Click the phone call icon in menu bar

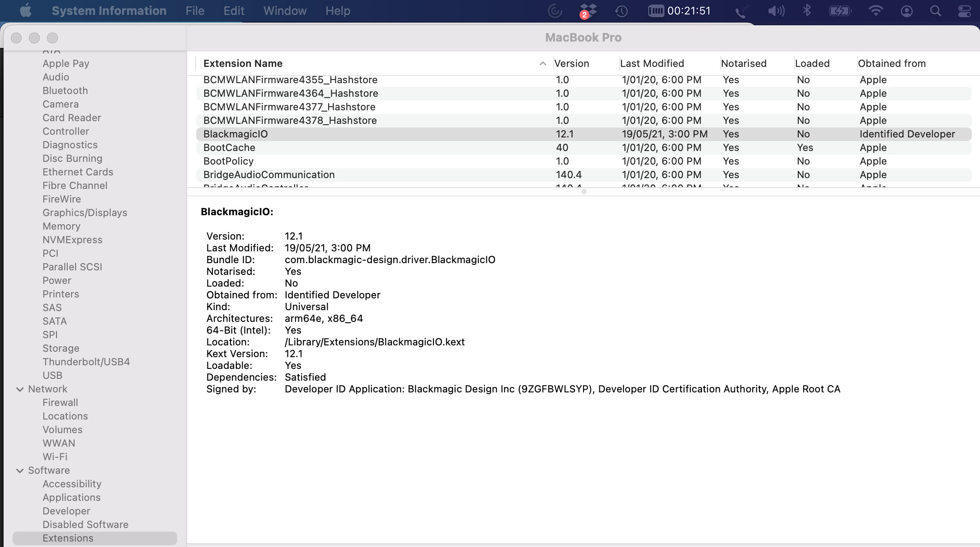[740, 11]
